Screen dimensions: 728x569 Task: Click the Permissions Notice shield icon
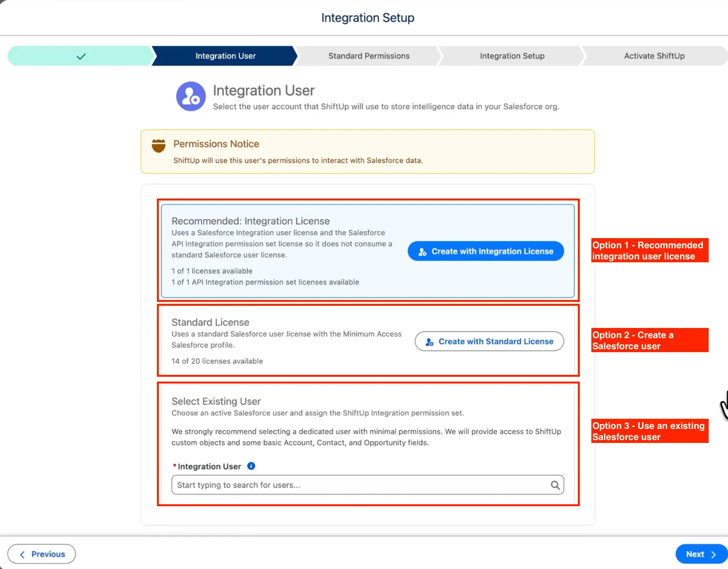point(158,145)
